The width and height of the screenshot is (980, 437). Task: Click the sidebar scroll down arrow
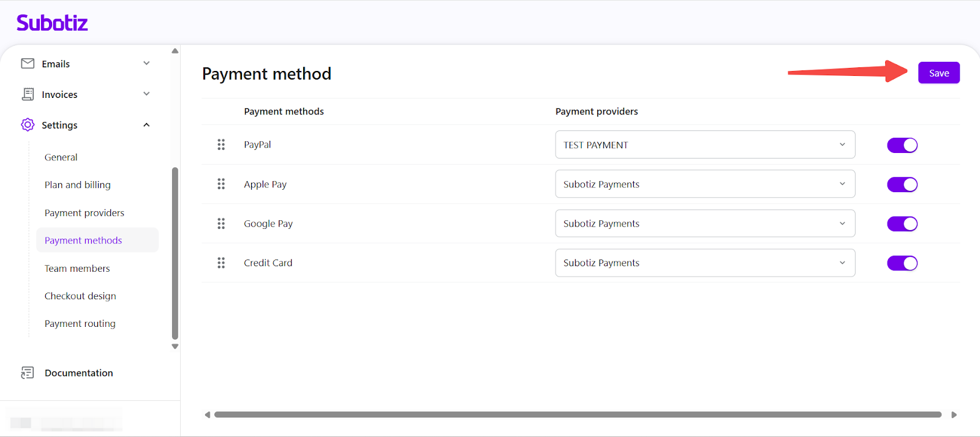pyautogui.click(x=175, y=346)
